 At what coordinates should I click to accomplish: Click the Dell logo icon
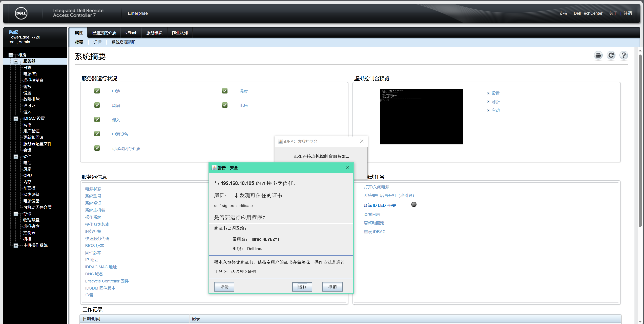pos(21,13)
